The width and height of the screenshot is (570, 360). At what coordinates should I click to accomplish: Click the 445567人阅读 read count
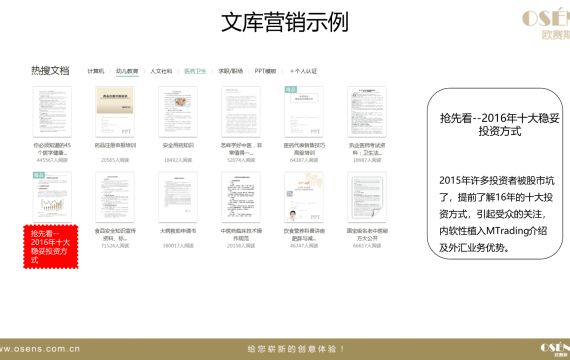[52, 160]
